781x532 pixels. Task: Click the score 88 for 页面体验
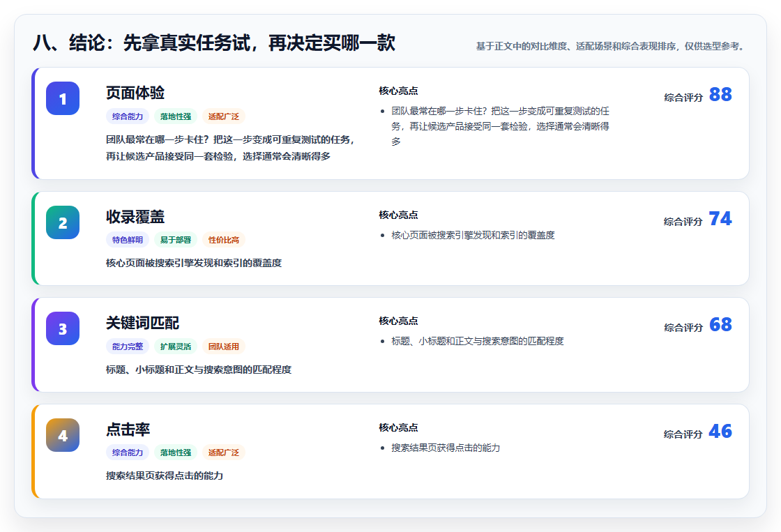(720, 94)
